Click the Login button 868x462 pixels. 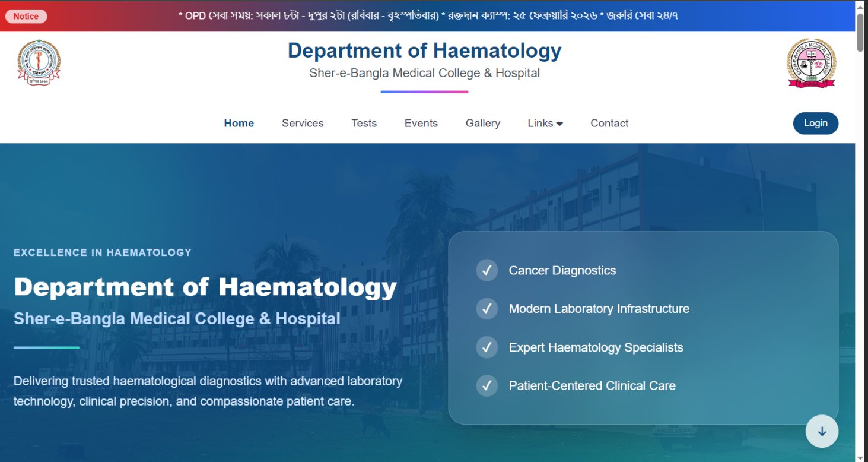815,123
